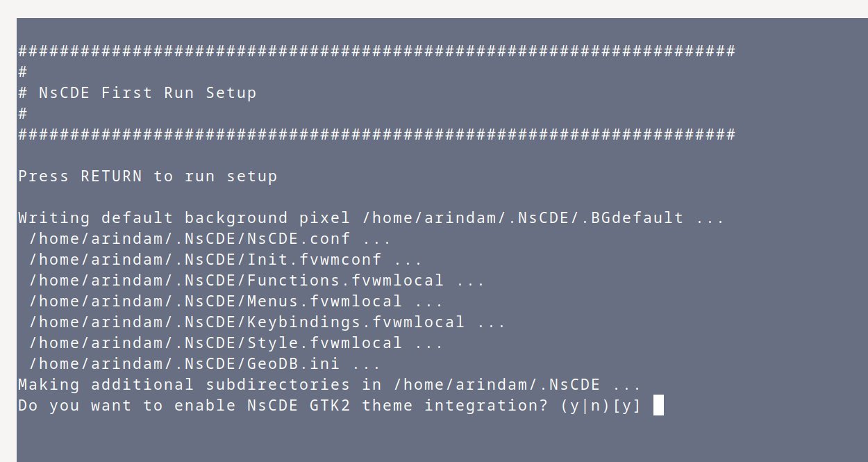Click the 'Press RETURN to run setup' line
868x462 pixels.
pyautogui.click(x=148, y=176)
